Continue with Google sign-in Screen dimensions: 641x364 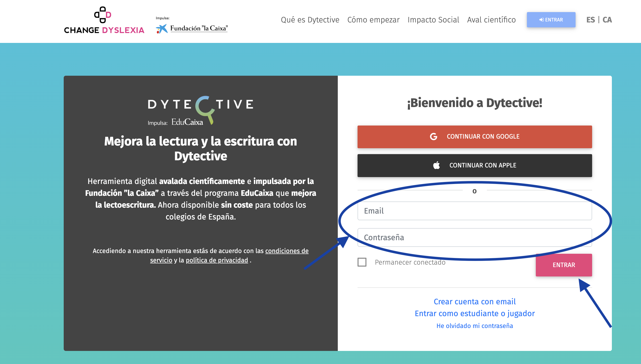[x=475, y=137]
